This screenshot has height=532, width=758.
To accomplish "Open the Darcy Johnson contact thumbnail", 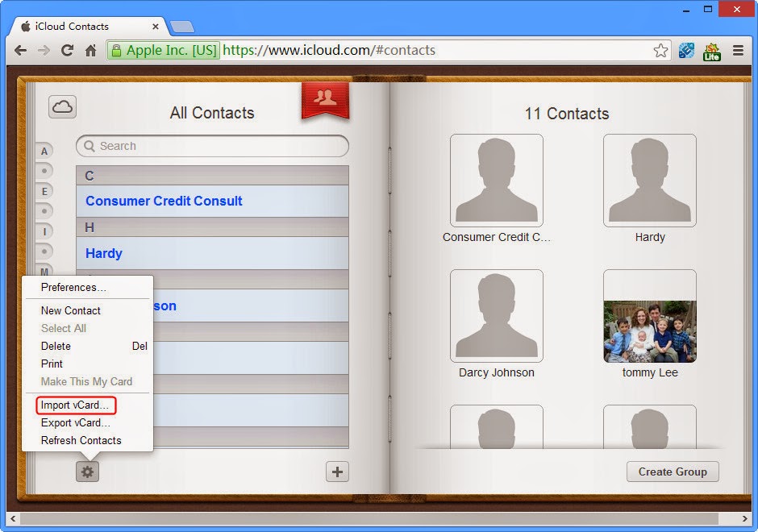I will [497, 316].
